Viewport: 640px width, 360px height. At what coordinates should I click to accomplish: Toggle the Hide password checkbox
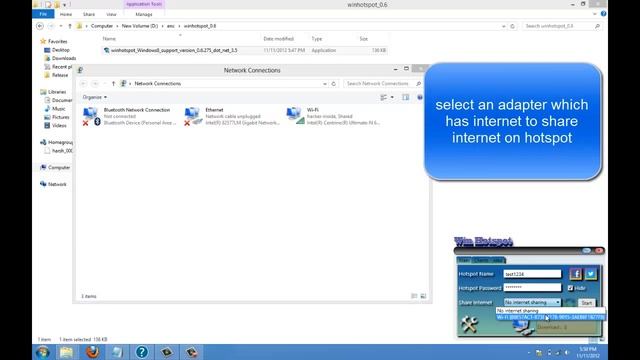point(570,288)
